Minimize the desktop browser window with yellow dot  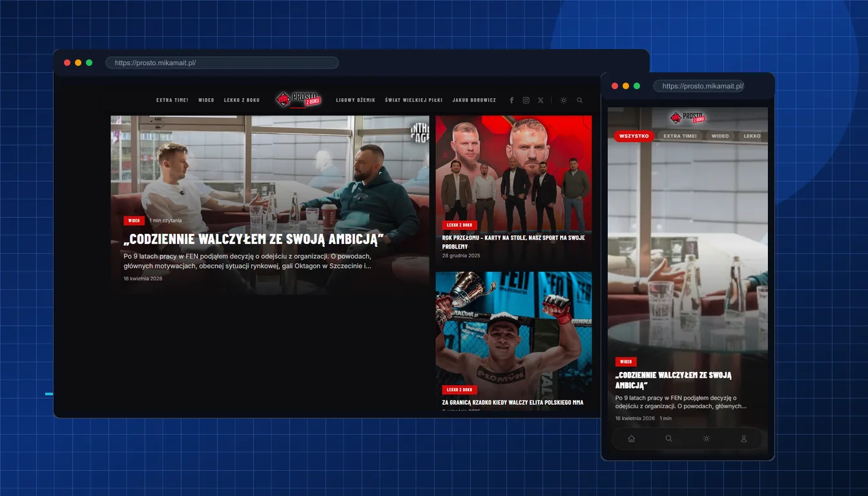78,63
